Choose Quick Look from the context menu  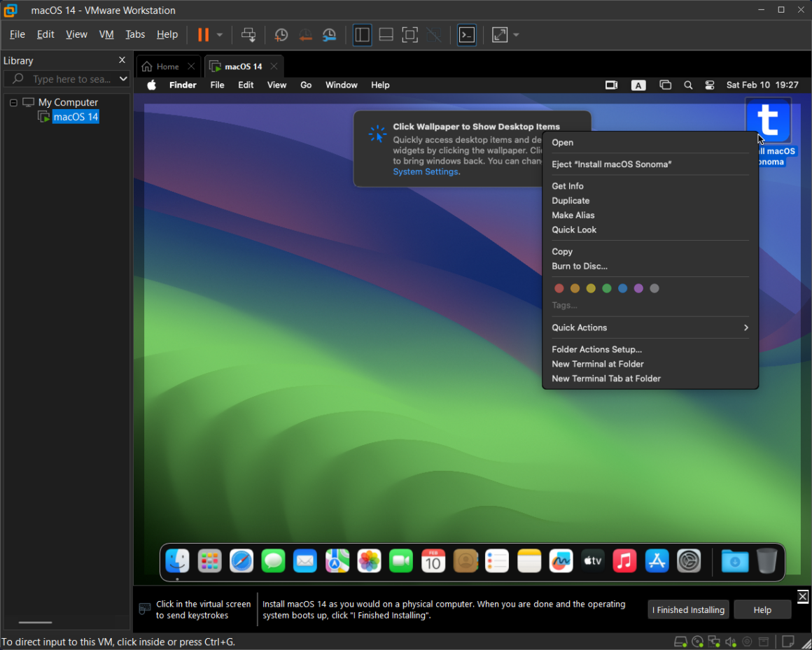(650, 229)
